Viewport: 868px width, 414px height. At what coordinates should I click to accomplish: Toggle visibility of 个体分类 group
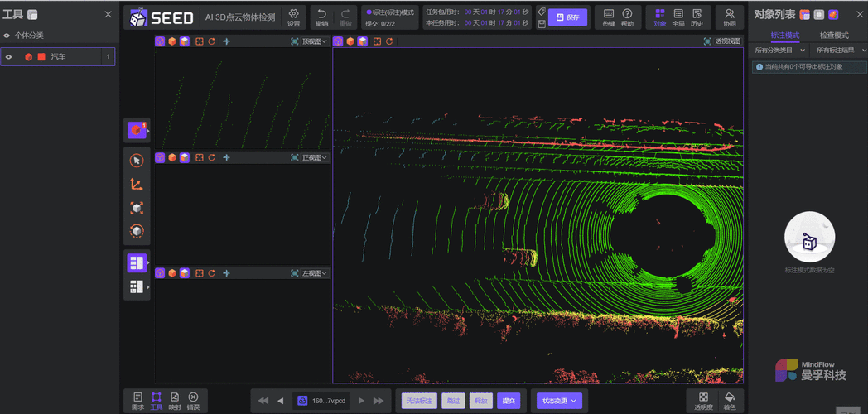point(7,36)
